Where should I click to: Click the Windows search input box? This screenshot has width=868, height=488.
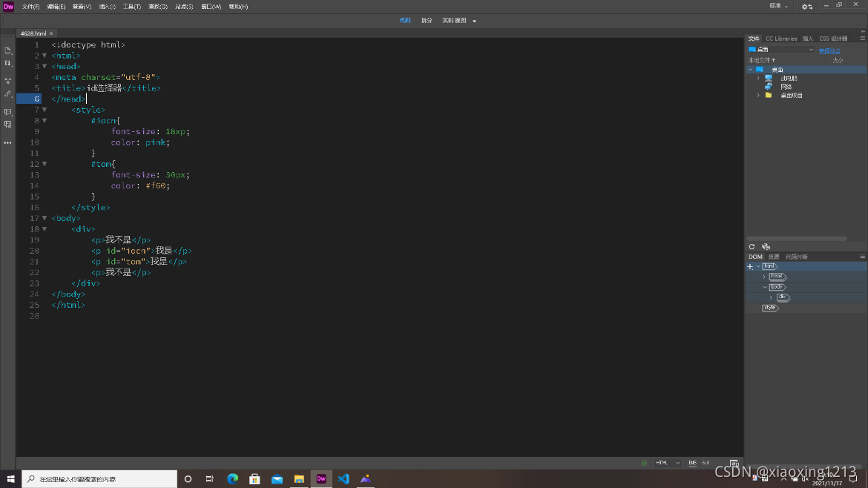[99, 479]
